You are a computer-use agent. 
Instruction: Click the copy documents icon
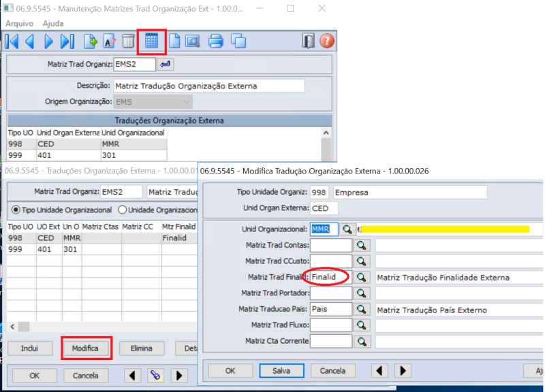pyautogui.click(x=237, y=41)
